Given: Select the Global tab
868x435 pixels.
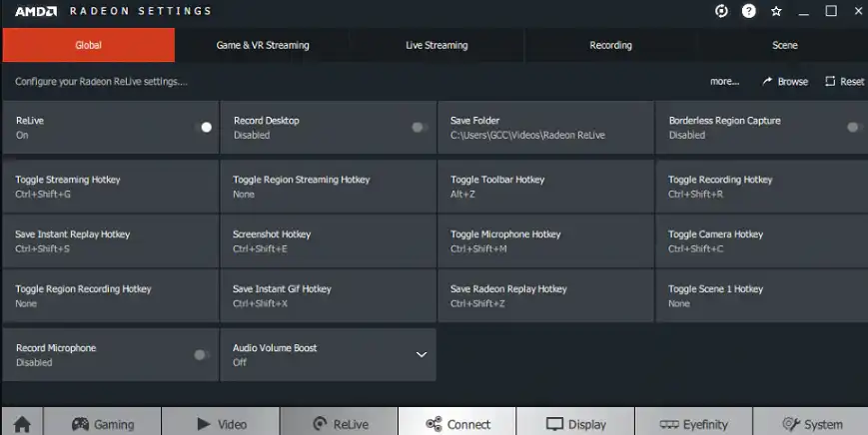Looking at the screenshot, I should pyautogui.click(x=89, y=45).
